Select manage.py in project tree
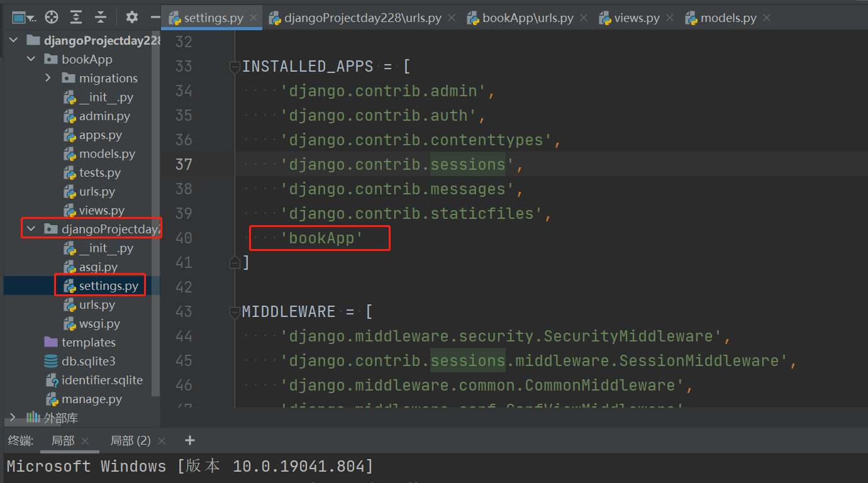 [x=92, y=399]
